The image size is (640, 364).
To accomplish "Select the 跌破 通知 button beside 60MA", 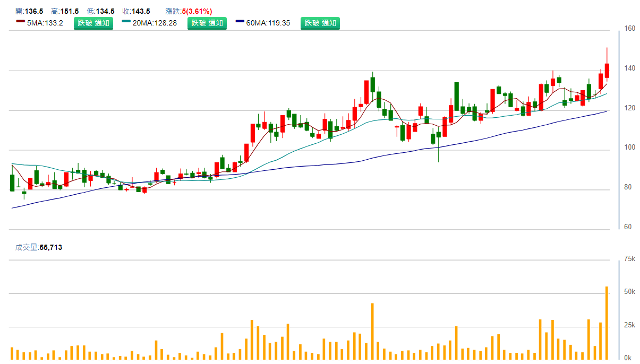I will click(320, 23).
